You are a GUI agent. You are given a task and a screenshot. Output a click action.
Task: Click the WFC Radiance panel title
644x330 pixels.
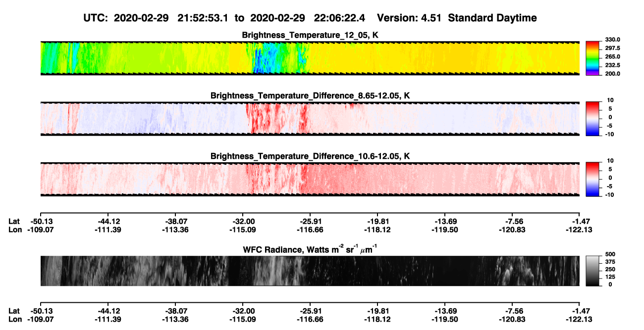click(x=310, y=250)
